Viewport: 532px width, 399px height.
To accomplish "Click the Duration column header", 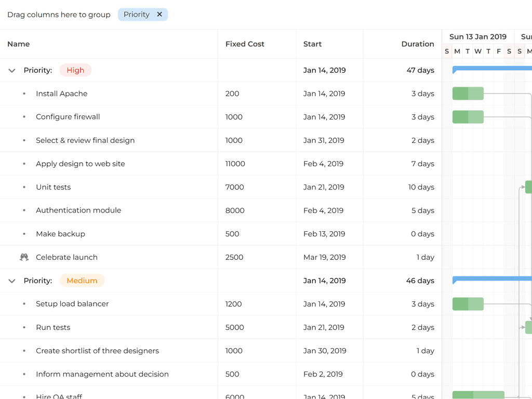I will coord(417,44).
